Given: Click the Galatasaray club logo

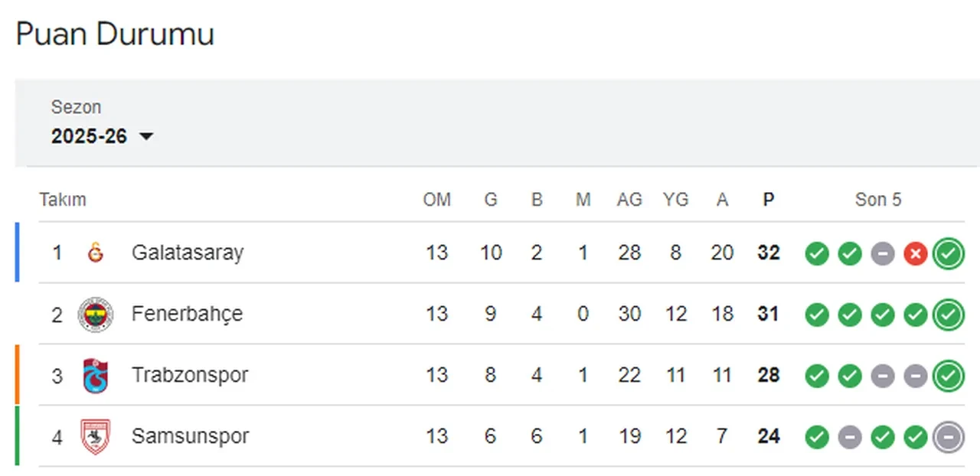Looking at the screenshot, I should tap(96, 253).
